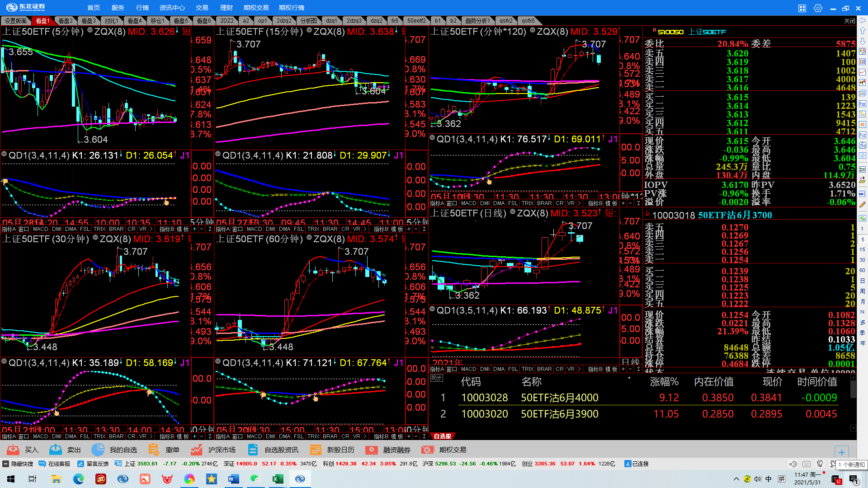Open the settings gear in title bar
Image resolution: width=868 pixels, height=488 pixels.
pyautogui.click(x=817, y=8)
